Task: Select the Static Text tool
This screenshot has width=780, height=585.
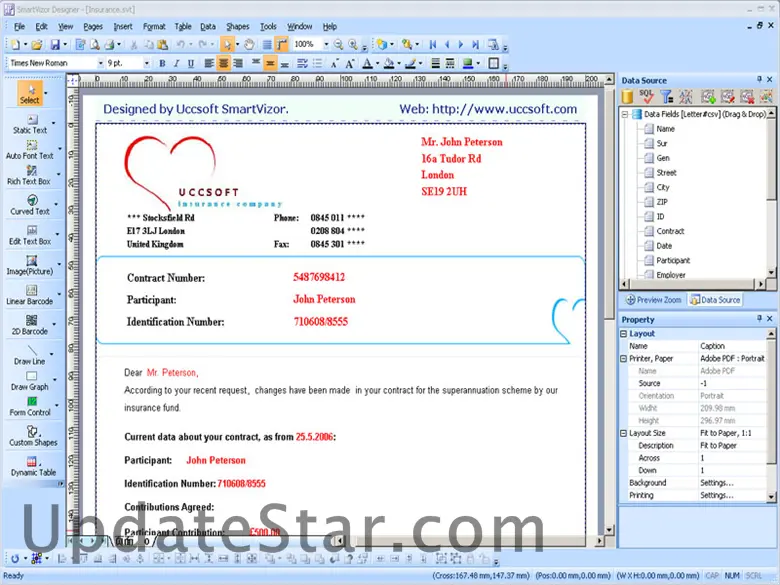Action: pyautogui.click(x=30, y=124)
